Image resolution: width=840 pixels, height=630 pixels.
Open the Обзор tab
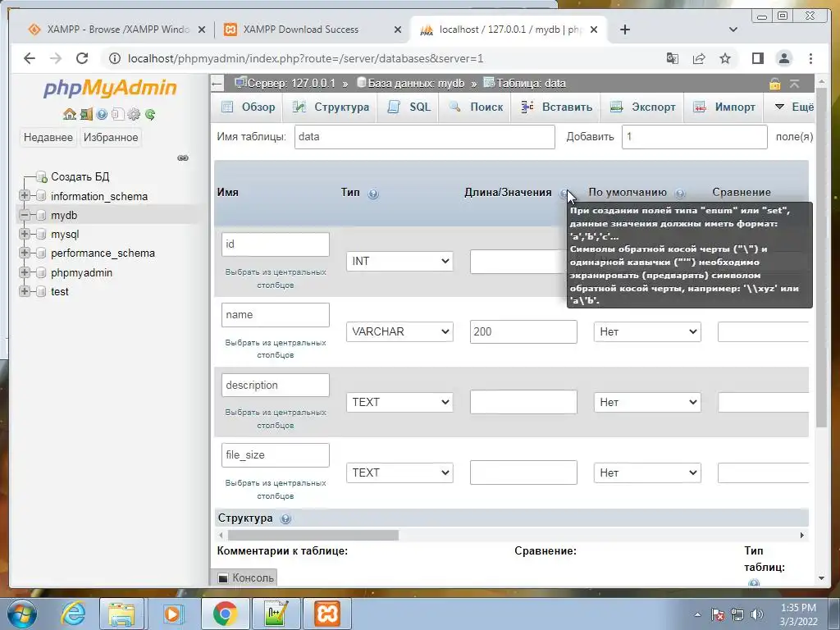pyautogui.click(x=248, y=107)
